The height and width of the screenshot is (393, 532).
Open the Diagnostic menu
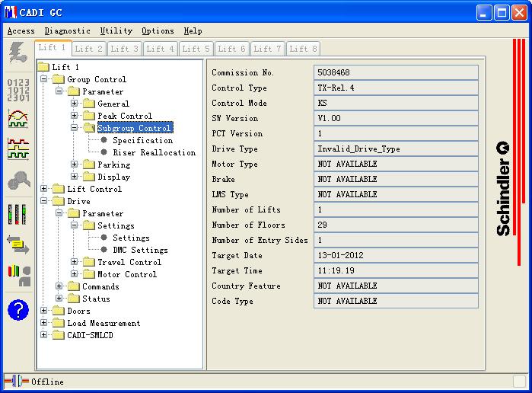(x=68, y=31)
